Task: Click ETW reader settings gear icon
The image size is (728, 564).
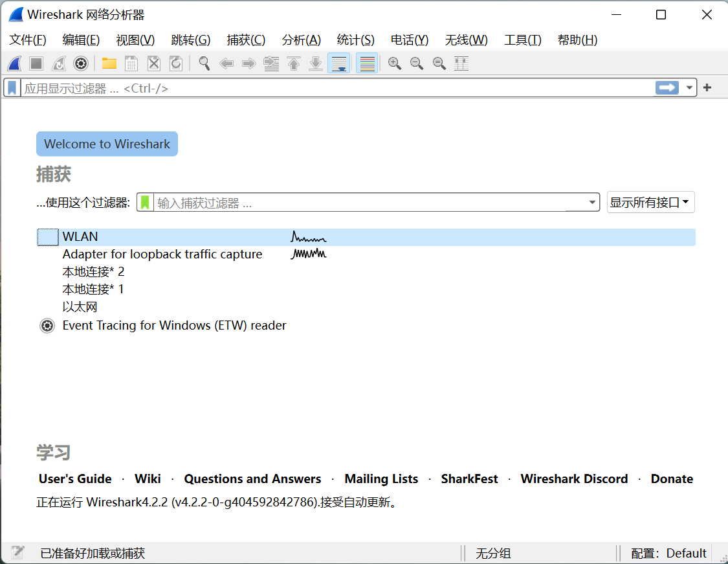Action: pyautogui.click(x=47, y=326)
